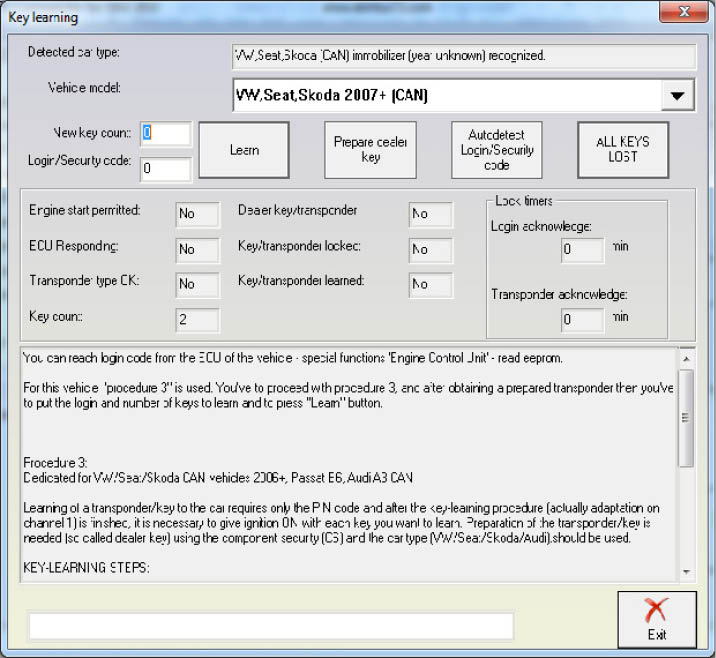Focus the New key count field
716x658 pixels.
pos(165,133)
